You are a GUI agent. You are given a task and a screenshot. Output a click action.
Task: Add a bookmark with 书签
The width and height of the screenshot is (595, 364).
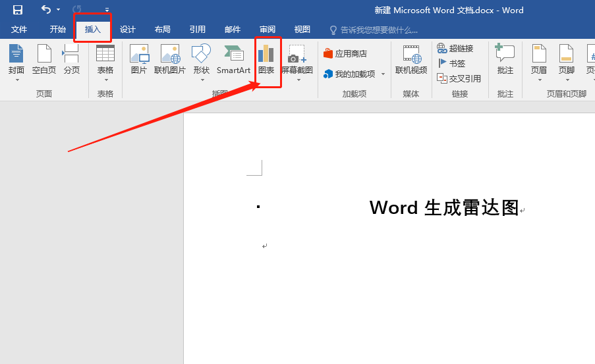tap(451, 63)
